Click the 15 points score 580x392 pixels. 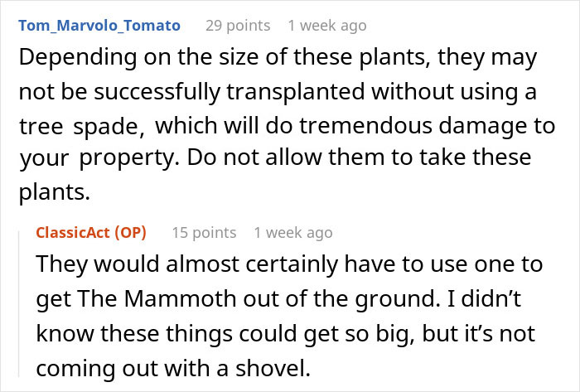tap(203, 232)
